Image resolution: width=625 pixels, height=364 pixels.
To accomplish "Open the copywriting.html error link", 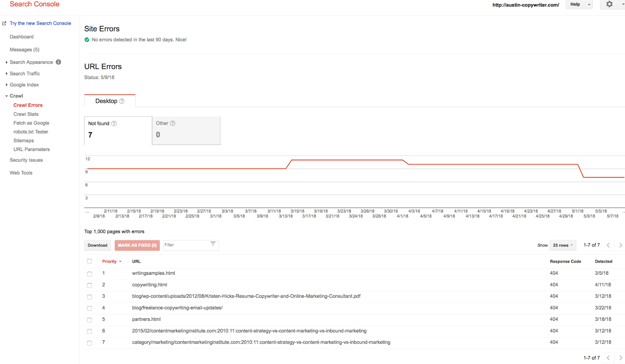I will point(149,285).
